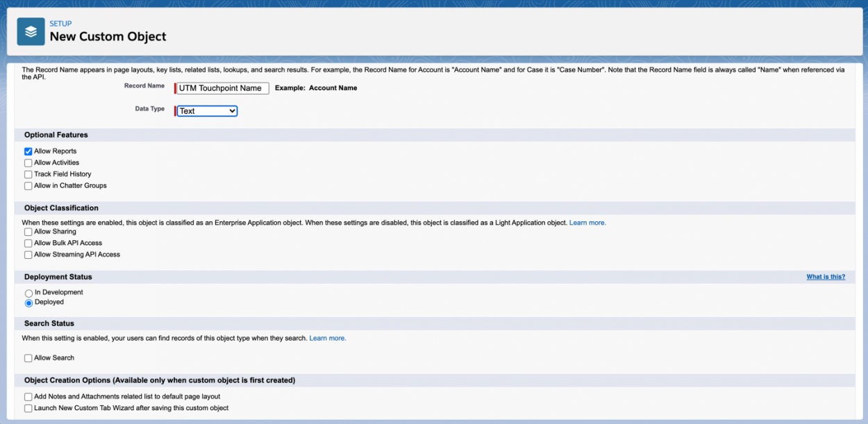Click the New Custom Object page title
The image size is (868, 424).
click(x=108, y=37)
